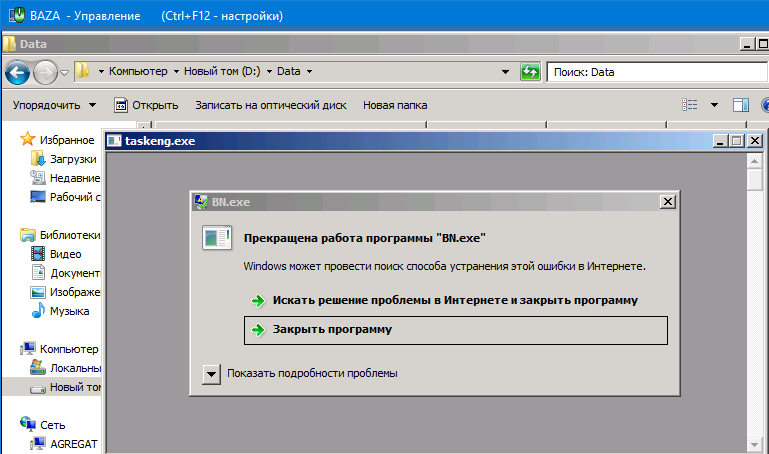
Task: Open Рабочий стол in the navigation pane
Action: click(75, 197)
